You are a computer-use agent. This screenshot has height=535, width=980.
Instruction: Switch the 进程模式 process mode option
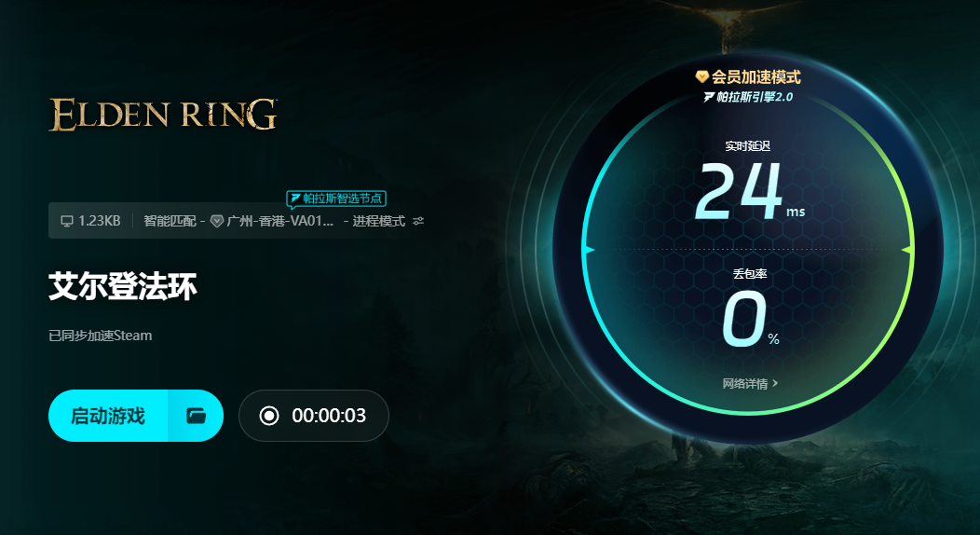click(x=379, y=221)
